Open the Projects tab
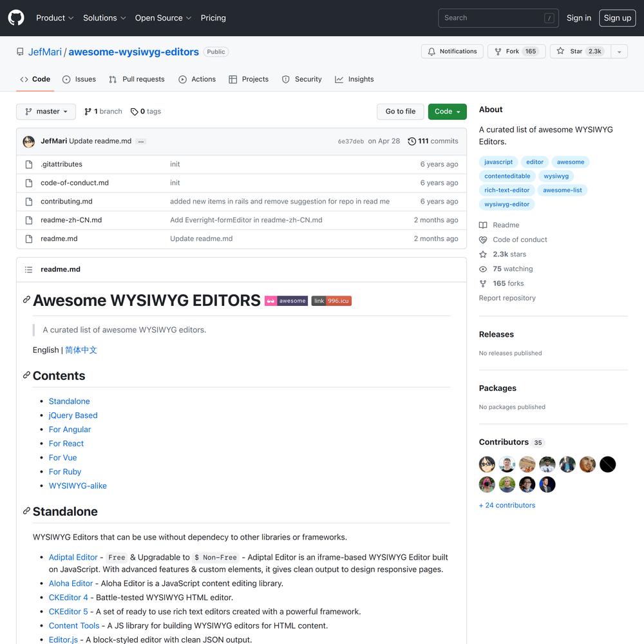 249,79
